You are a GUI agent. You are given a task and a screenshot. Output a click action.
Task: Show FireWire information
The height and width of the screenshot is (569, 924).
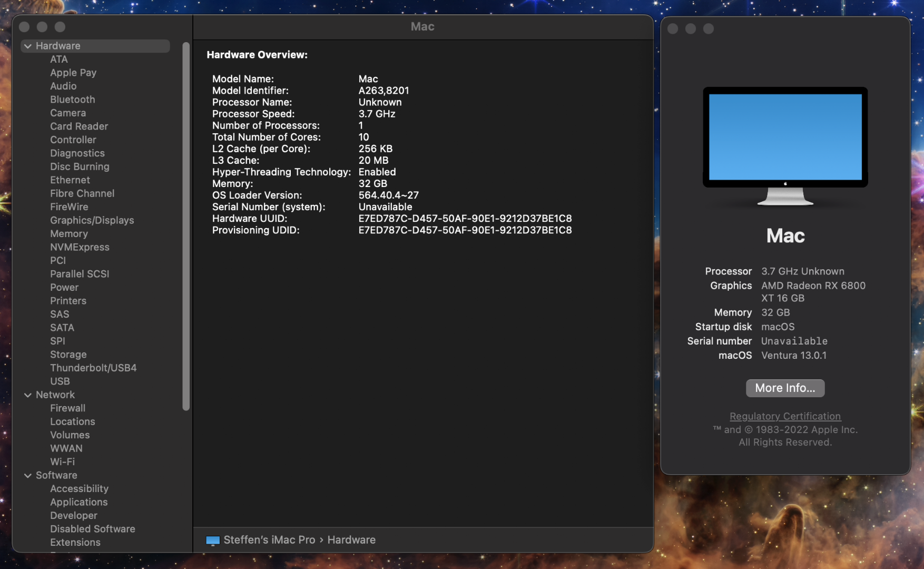coord(69,207)
